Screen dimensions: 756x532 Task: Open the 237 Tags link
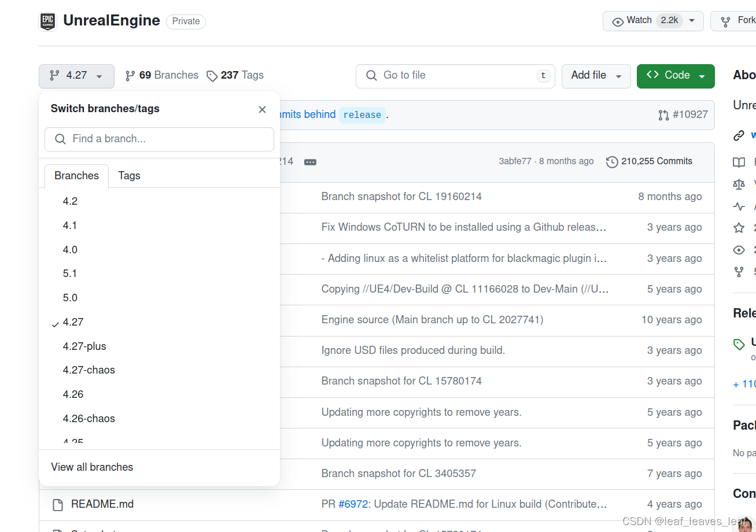tap(235, 75)
